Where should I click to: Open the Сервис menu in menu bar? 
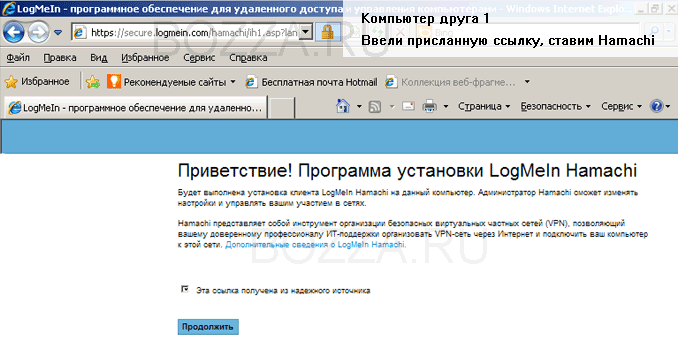(199, 57)
